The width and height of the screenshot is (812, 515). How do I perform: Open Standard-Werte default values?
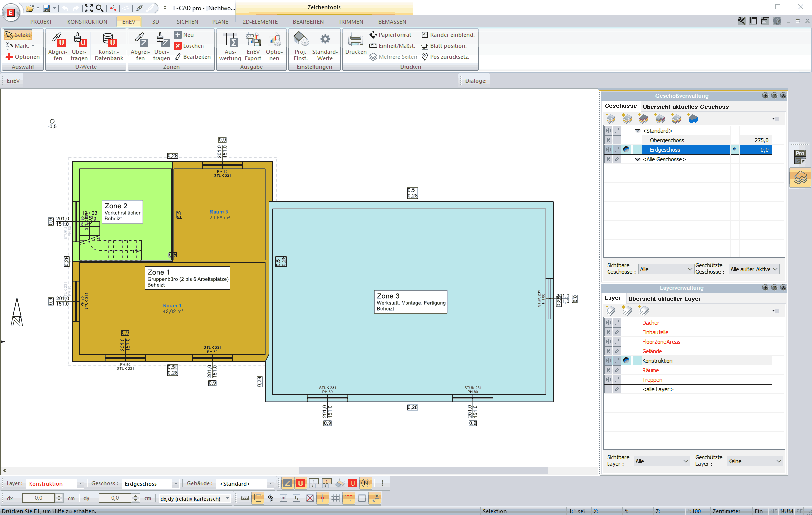[x=325, y=46]
